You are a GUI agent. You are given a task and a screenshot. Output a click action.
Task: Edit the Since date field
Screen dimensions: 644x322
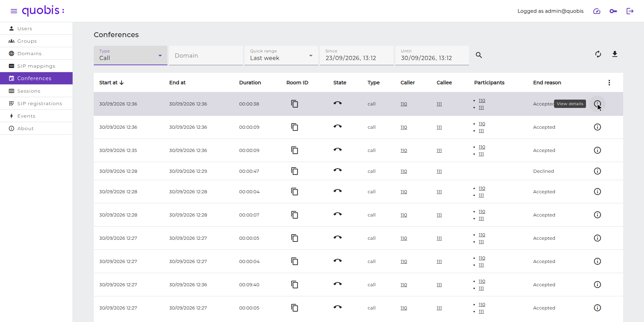click(x=357, y=56)
